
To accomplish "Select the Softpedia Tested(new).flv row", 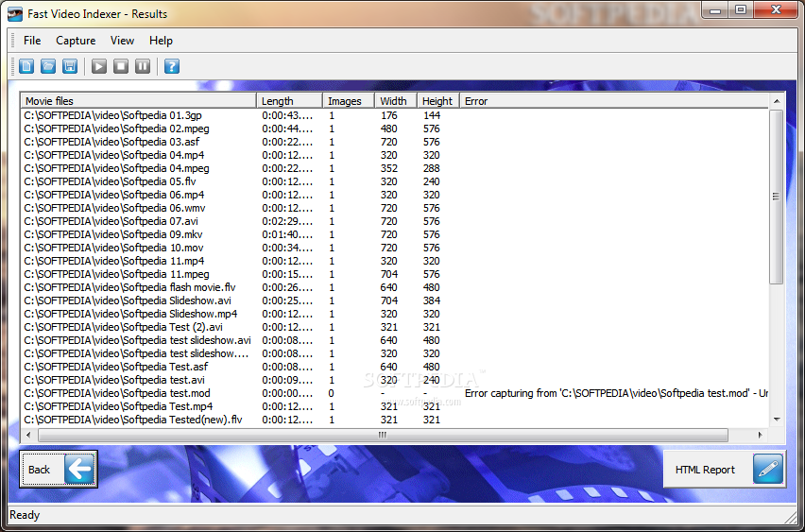I will pos(395,420).
